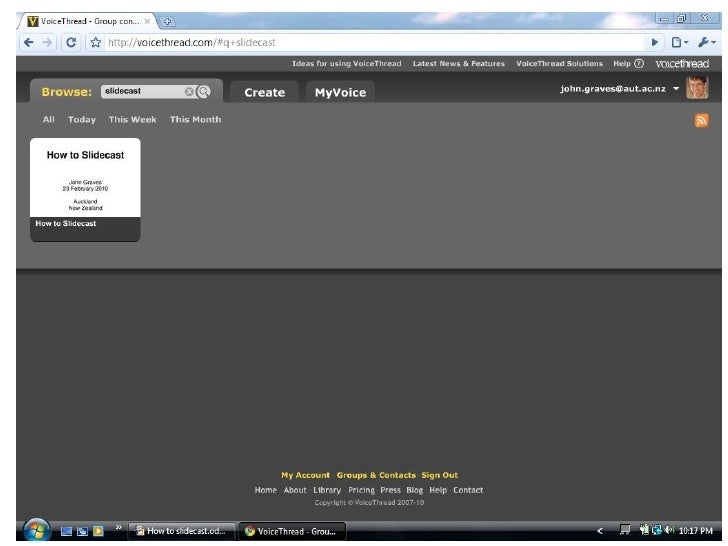Image resolution: width=728 pixels, height=546 pixels.
Task: Click the browser forward arrow
Action: [x=48, y=43]
